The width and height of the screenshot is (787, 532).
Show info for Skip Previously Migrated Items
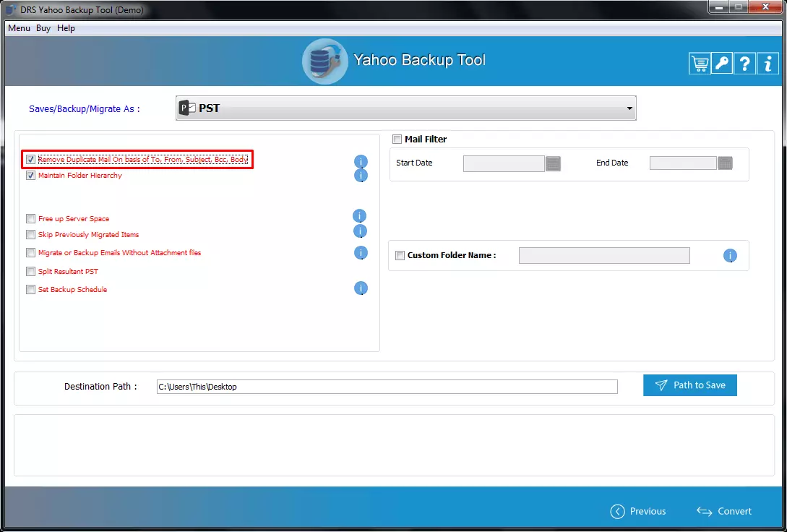tap(360, 231)
